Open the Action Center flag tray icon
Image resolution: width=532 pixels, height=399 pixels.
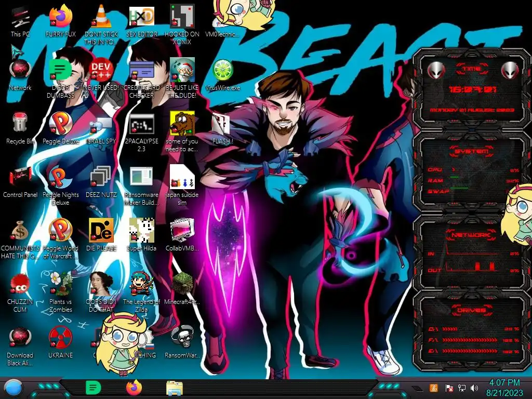click(449, 388)
